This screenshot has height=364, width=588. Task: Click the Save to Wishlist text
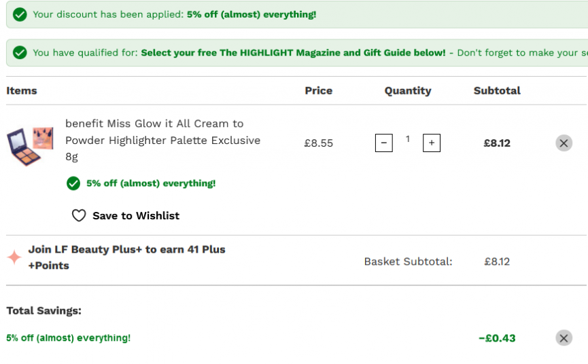pos(136,216)
